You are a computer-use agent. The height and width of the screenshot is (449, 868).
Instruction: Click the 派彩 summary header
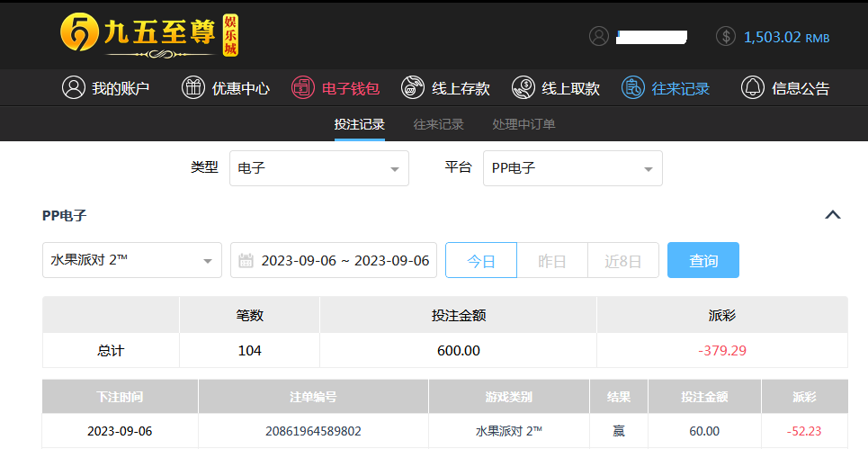(x=722, y=315)
